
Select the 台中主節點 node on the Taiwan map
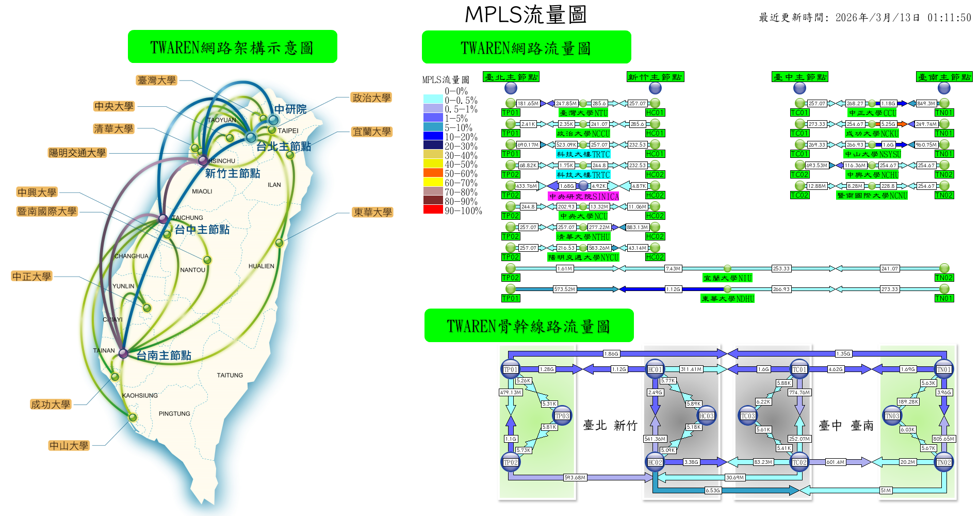(163, 219)
